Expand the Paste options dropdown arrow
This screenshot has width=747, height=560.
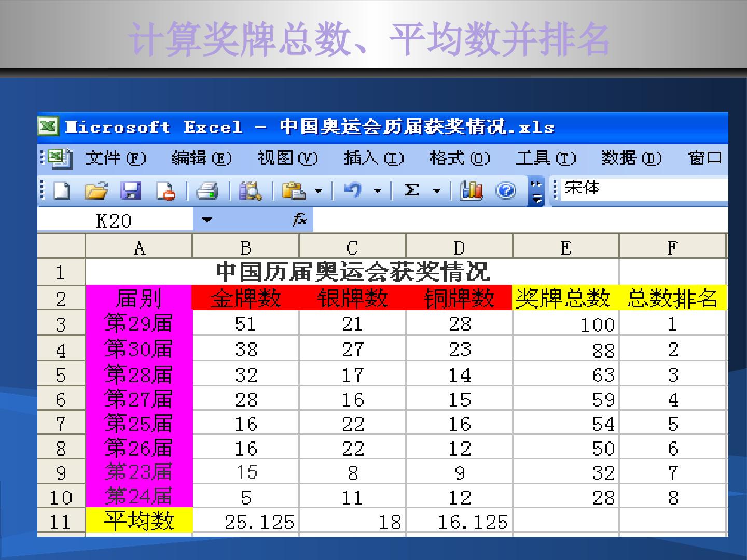[x=319, y=191]
